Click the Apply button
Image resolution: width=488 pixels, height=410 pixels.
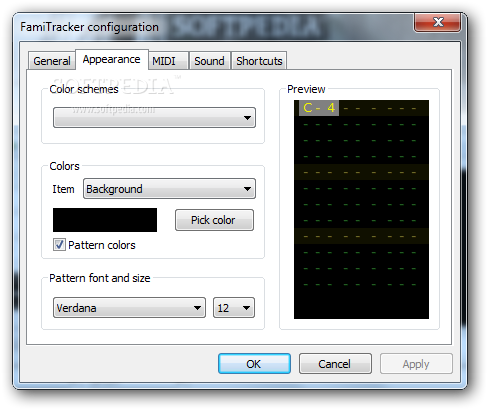click(416, 364)
